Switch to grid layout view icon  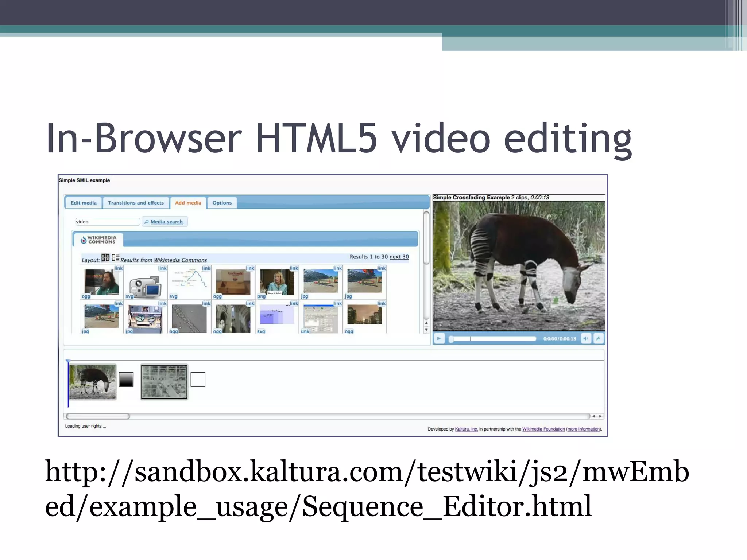tap(105, 258)
